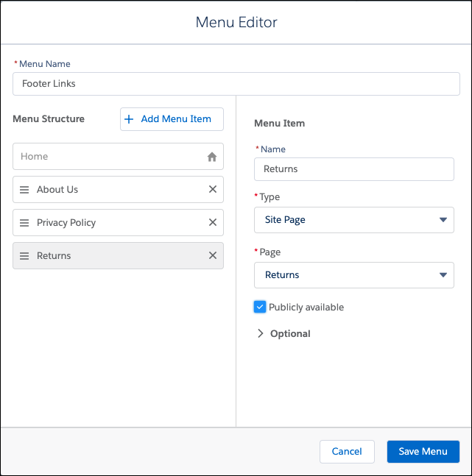Save the menu with Save Menu
Viewport: 472px width, 476px height.
click(423, 452)
